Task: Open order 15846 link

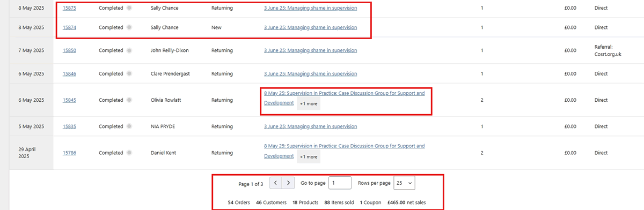Action: click(x=69, y=73)
